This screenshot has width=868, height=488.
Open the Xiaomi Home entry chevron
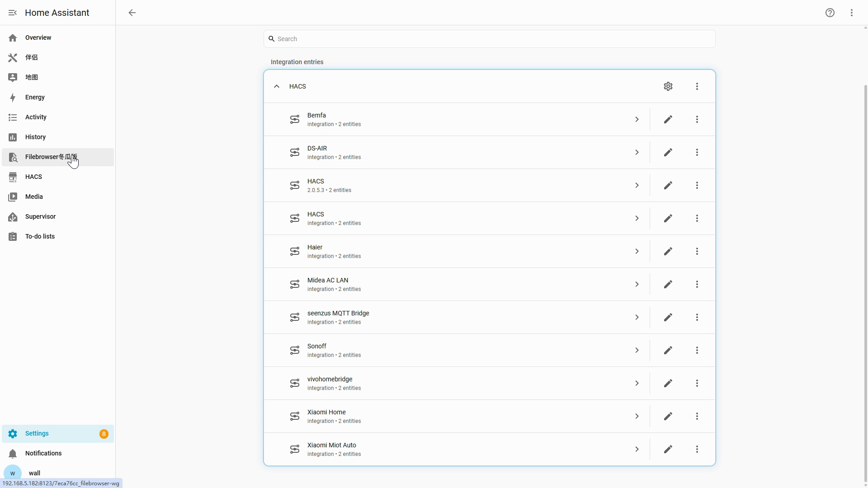click(x=637, y=416)
